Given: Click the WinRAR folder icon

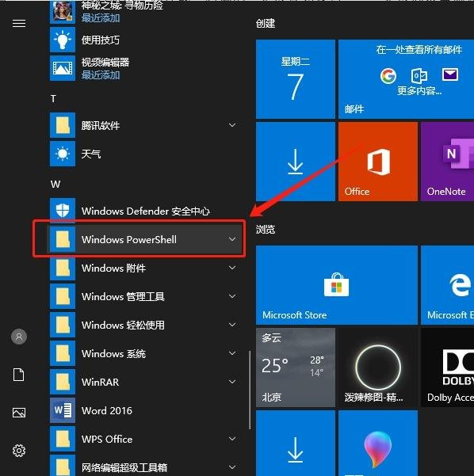Looking at the screenshot, I should 63,382.
